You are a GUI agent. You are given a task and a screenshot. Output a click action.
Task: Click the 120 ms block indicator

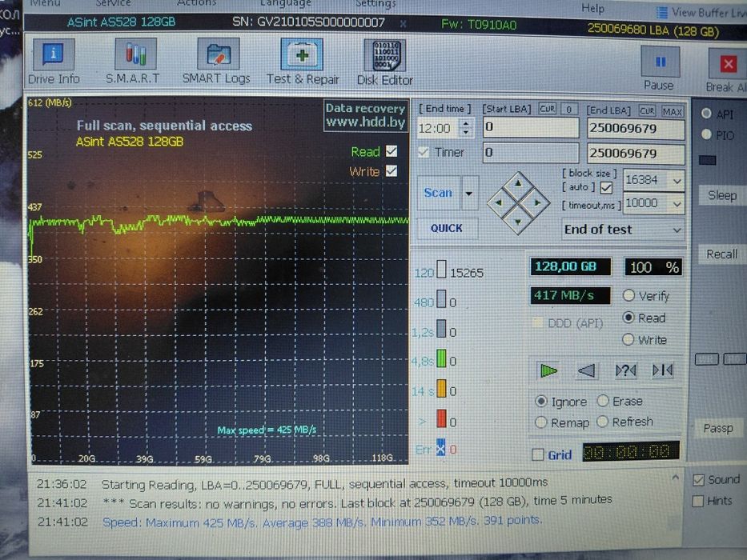(442, 270)
